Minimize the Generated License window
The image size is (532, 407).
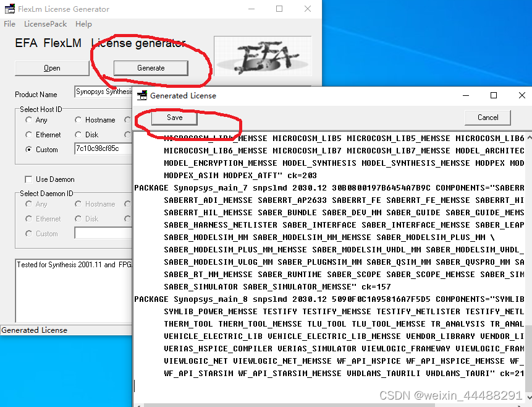pyautogui.click(x=466, y=95)
